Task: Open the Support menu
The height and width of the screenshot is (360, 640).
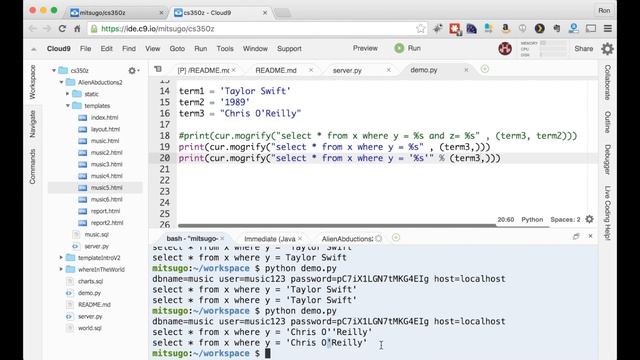Action: (x=289, y=49)
